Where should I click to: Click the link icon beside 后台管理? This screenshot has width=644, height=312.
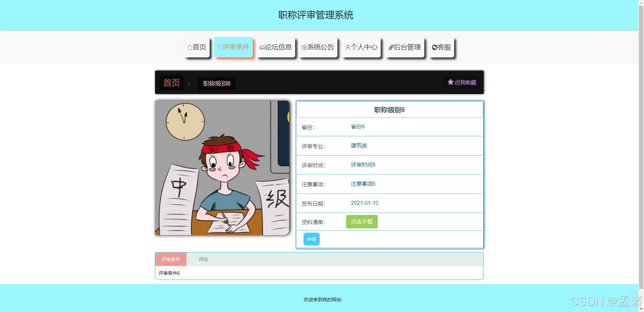click(391, 47)
